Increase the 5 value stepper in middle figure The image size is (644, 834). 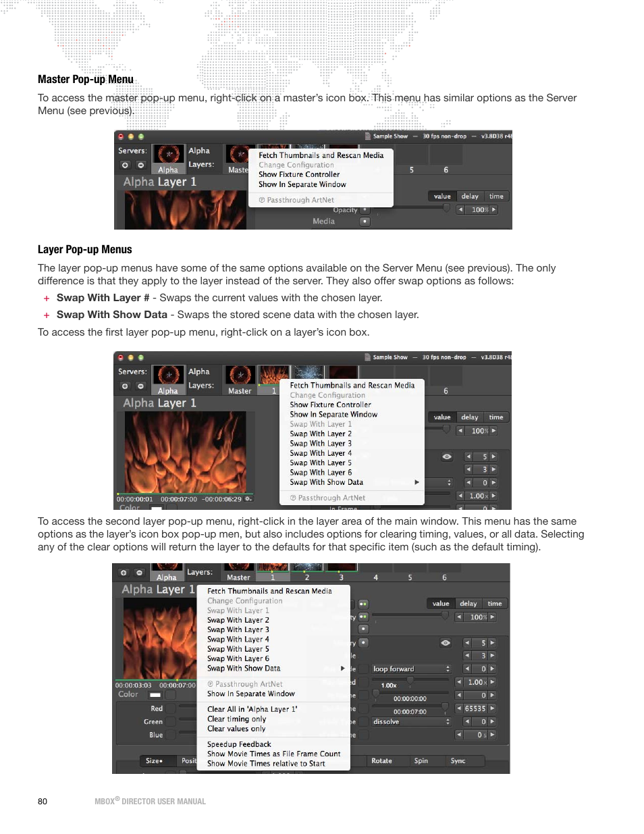494,457
